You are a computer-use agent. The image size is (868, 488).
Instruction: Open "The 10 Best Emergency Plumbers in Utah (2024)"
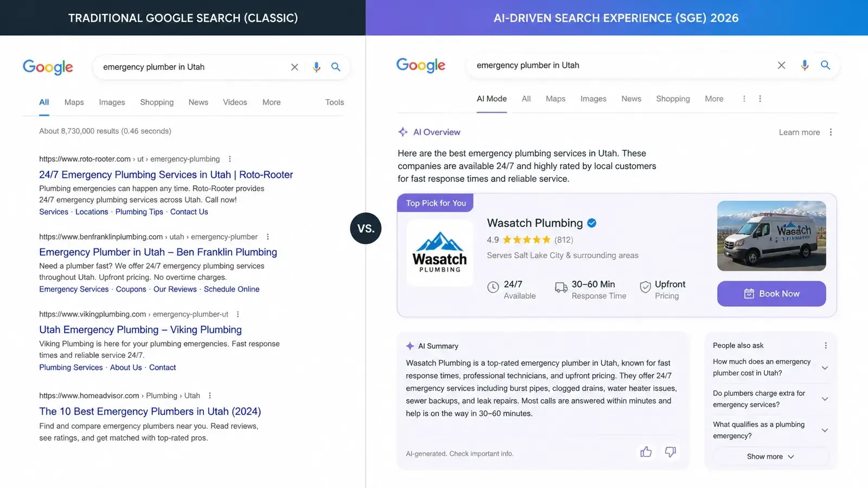pyautogui.click(x=150, y=412)
